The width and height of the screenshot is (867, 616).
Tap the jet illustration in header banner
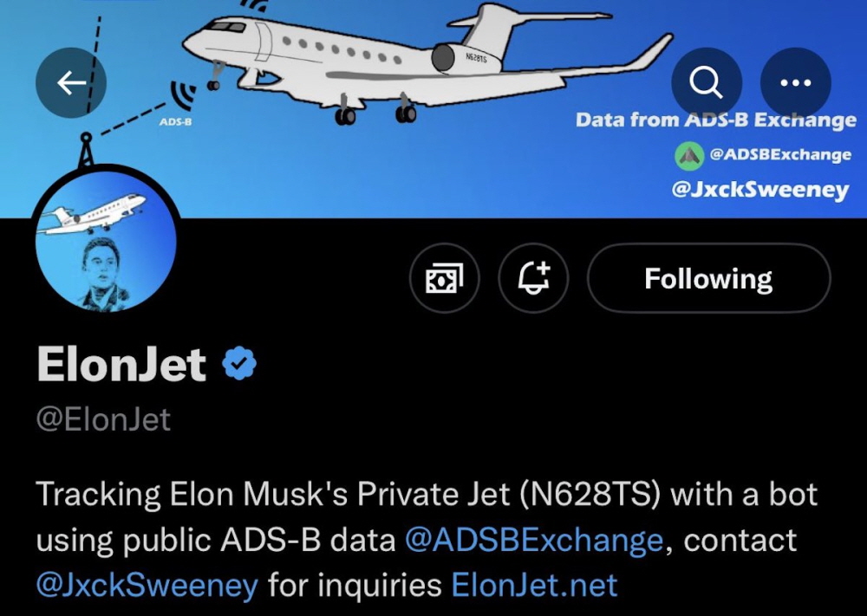click(x=416, y=61)
